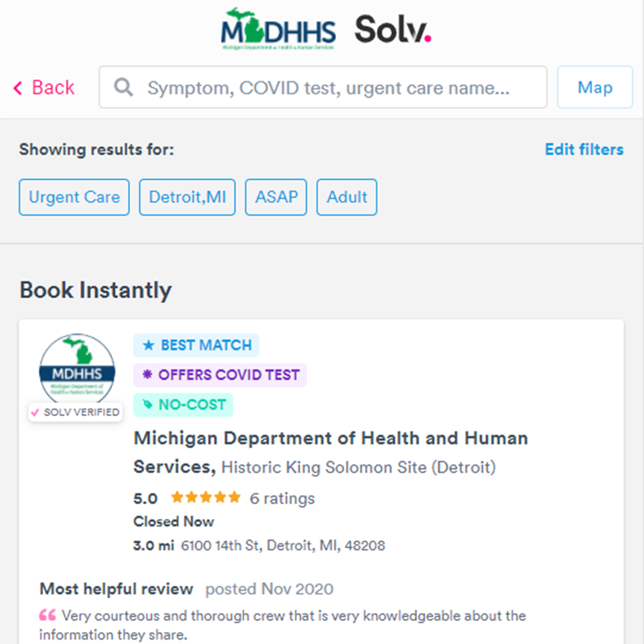
Task: Click the Solv Verified checkmark badge
Action: (x=76, y=412)
